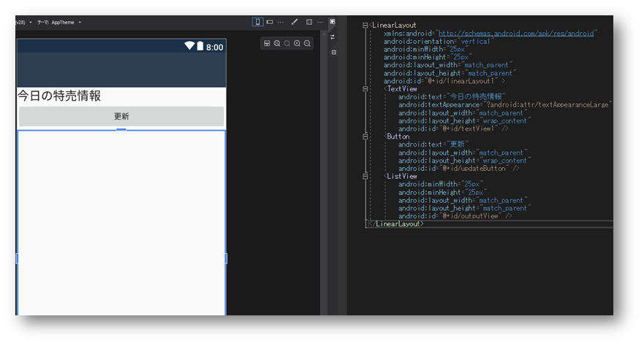The height and width of the screenshot is (346, 644).
Task: Click the designer scrollbar up arrow
Action: click(x=324, y=34)
